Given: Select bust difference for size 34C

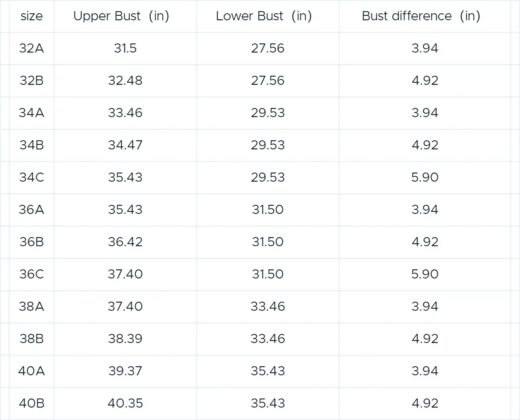Looking at the screenshot, I should tap(425, 178).
